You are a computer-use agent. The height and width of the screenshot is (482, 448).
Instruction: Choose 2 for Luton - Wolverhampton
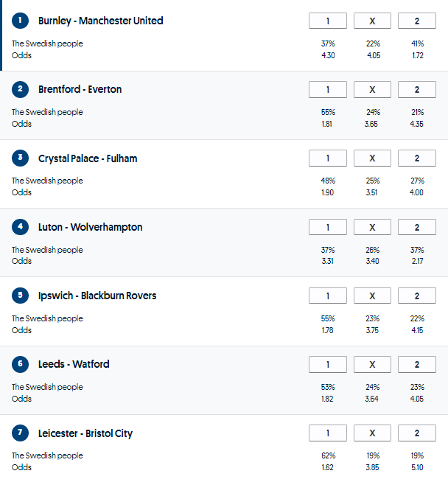(416, 227)
